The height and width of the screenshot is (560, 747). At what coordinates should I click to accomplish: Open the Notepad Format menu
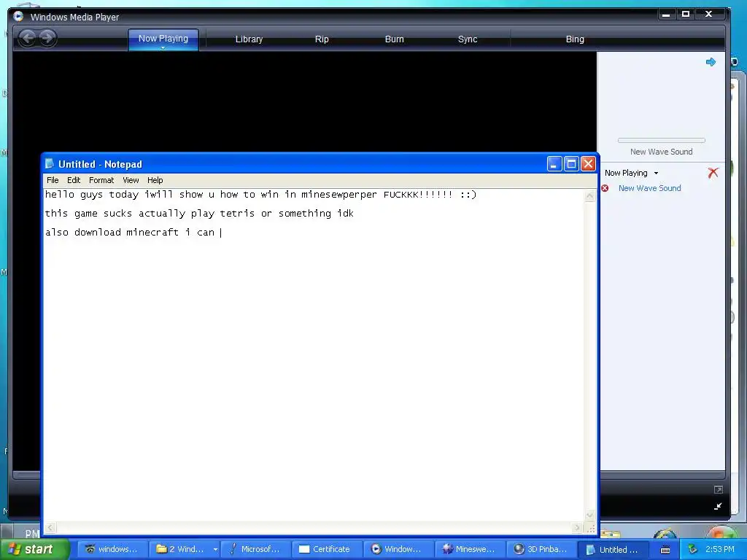(101, 180)
